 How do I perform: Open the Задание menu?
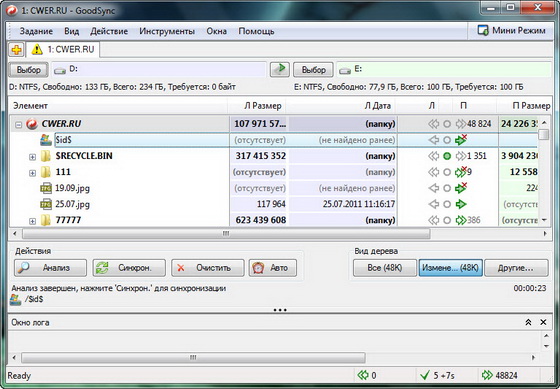[x=36, y=31]
